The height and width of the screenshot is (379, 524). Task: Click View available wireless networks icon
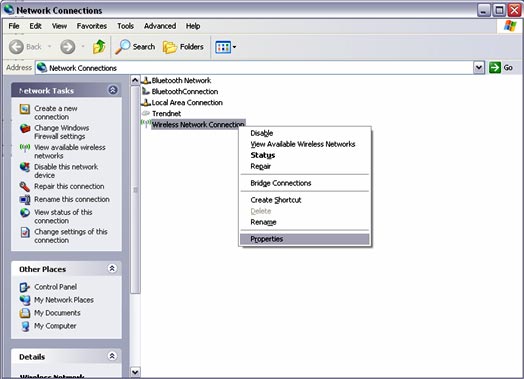click(x=25, y=148)
